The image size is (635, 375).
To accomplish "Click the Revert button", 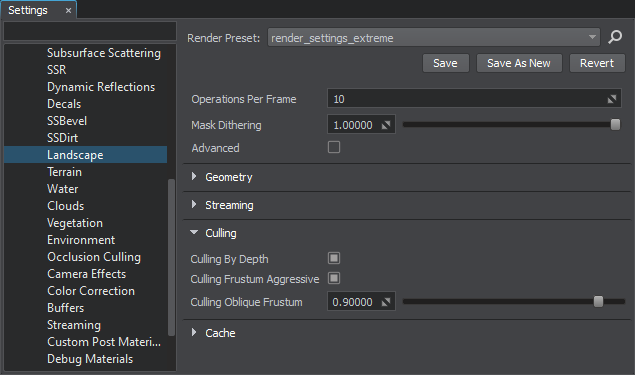I will pyautogui.click(x=597, y=63).
